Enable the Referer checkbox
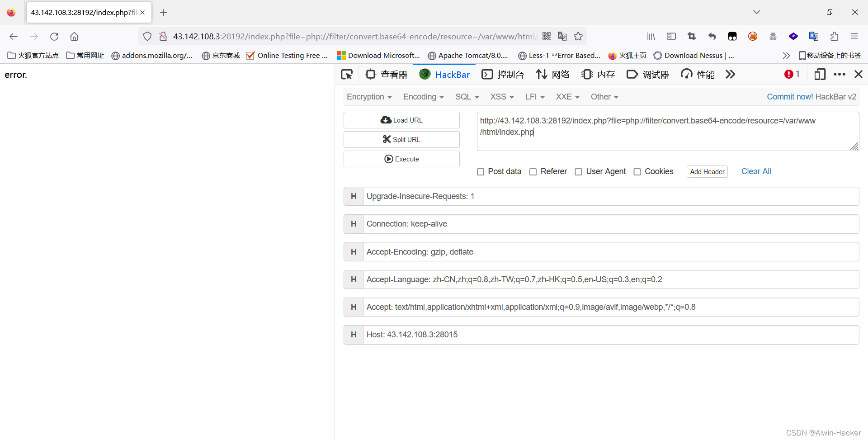This screenshot has height=440, width=868. (533, 172)
